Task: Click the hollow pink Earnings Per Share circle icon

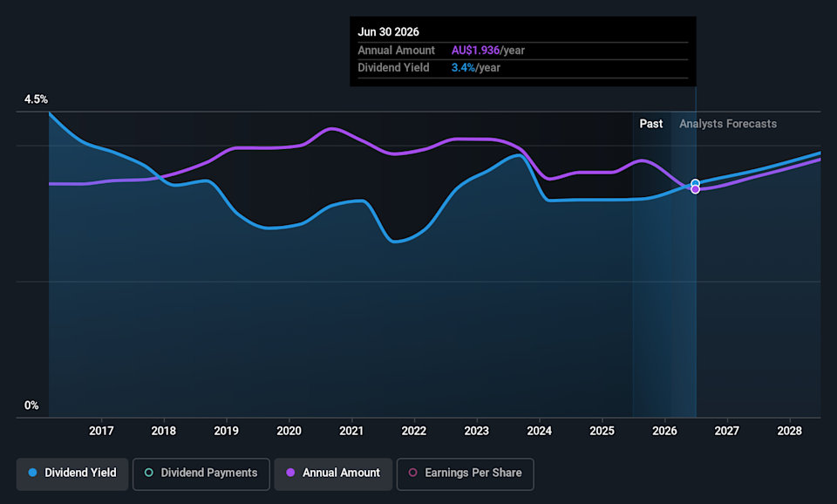Action: (x=413, y=473)
